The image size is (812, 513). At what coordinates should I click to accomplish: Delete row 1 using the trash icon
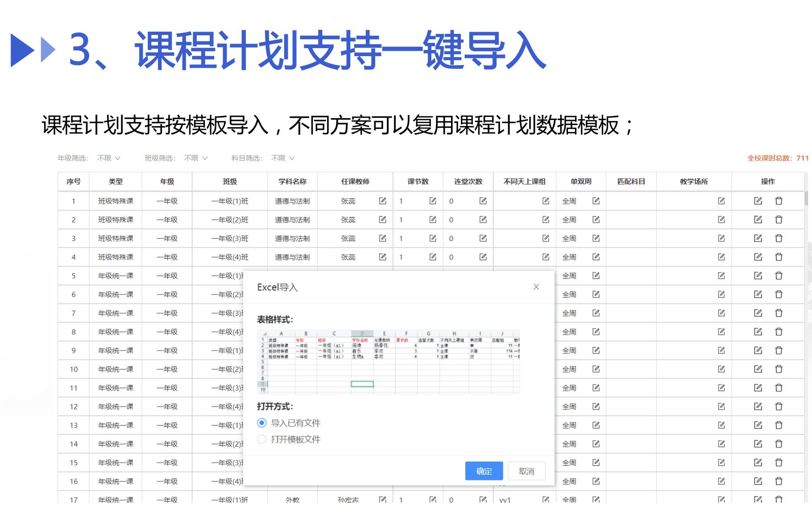(779, 201)
